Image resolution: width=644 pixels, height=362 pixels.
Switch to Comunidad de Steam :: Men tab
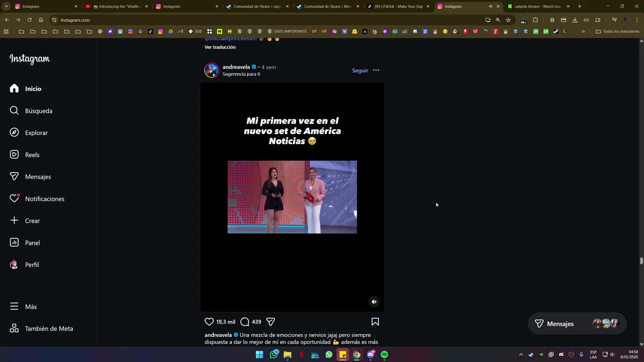(x=328, y=7)
